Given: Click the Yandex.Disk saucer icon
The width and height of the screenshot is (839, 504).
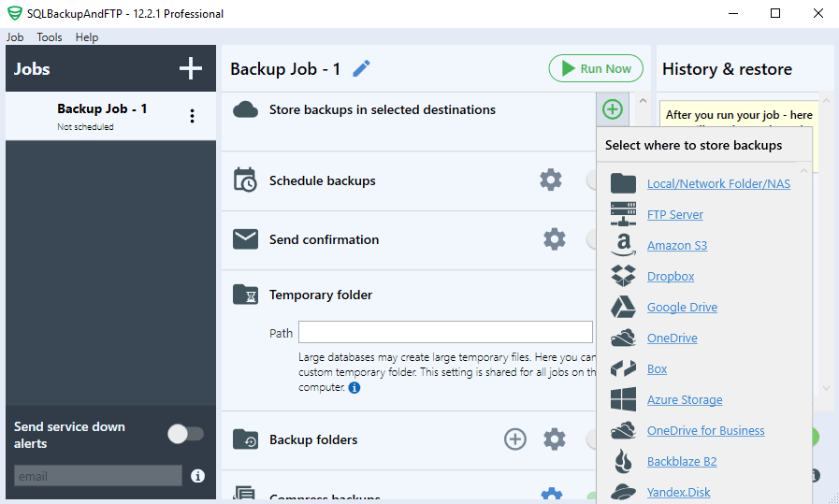Looking at the screenshot, I should (x=623, y=492).
